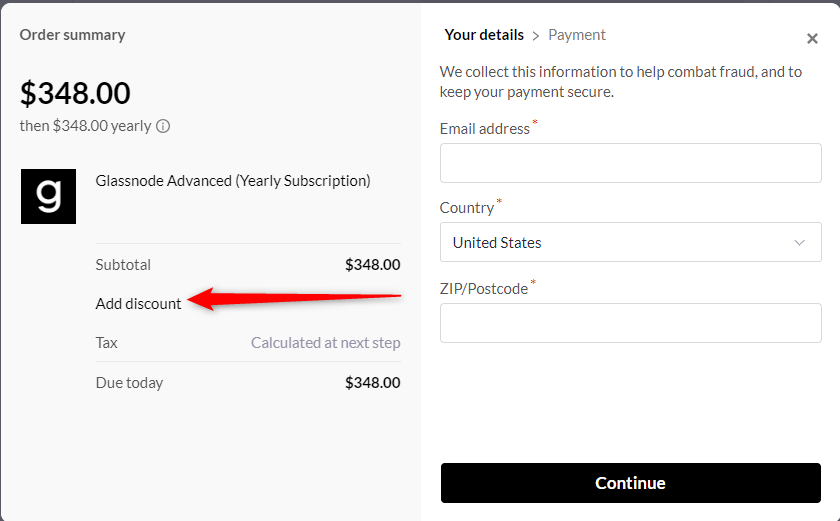Focus the Email address field
The height and width of the screenshot is (521, 840).
tap(630, 163)
